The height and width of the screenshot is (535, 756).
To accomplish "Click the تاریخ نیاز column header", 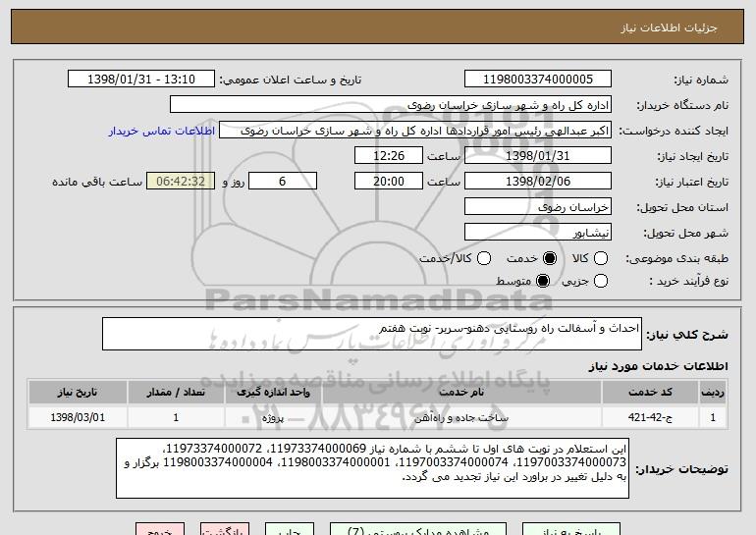I will coord(78,392).
